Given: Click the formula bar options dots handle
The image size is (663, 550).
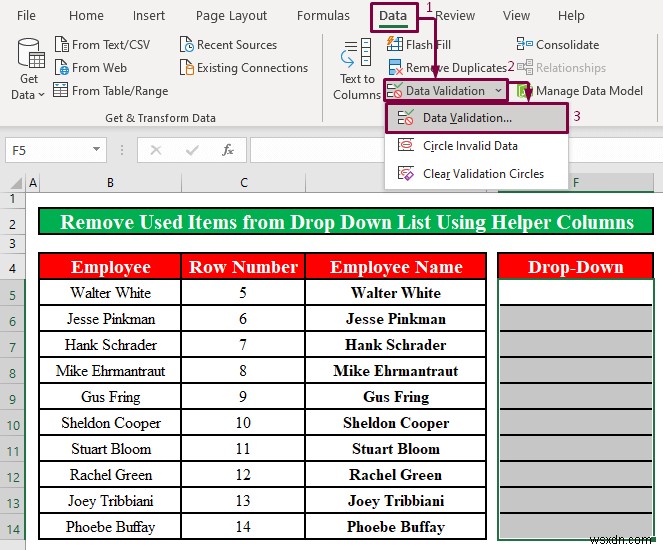Looking at the screenshot, I should coord(122,150).
